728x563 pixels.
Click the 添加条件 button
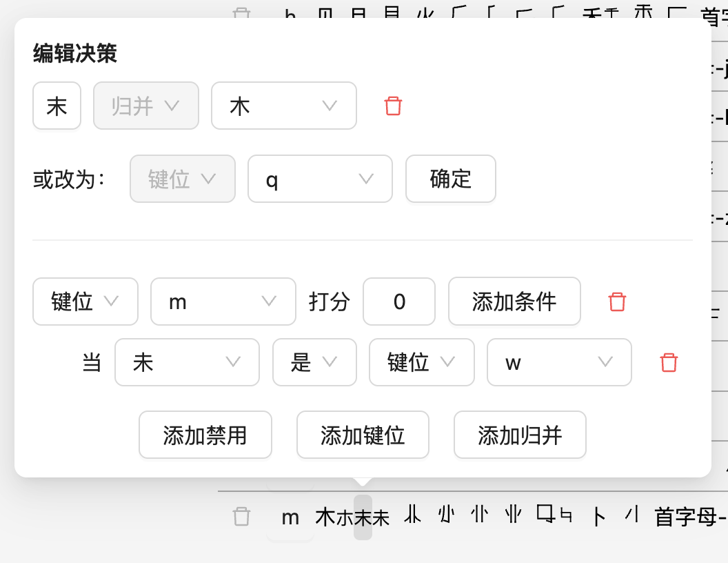pos(514,302)
